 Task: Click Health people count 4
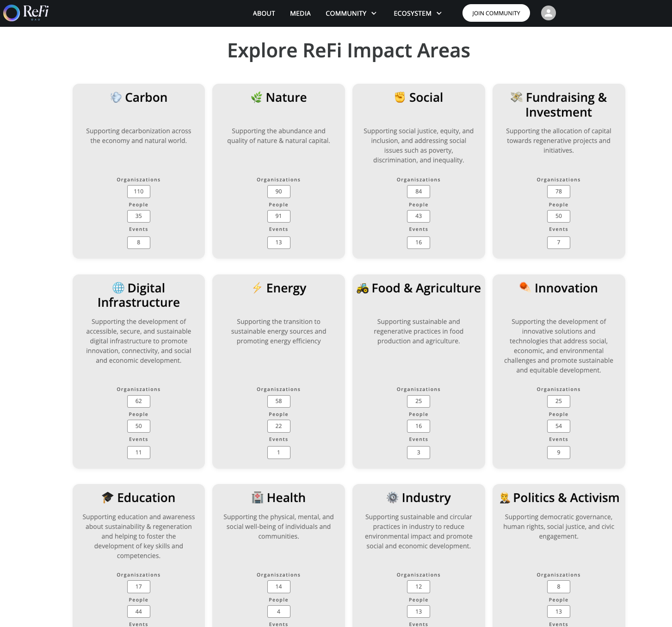(x=279, y=612)
